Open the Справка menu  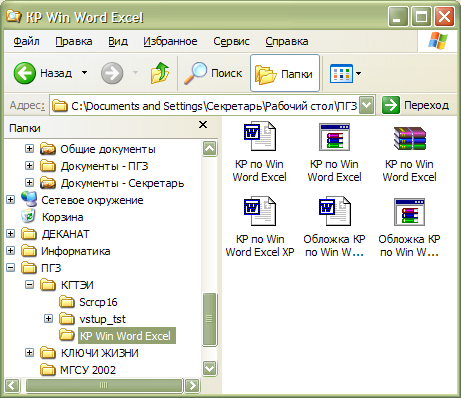(x=287, y=41)
